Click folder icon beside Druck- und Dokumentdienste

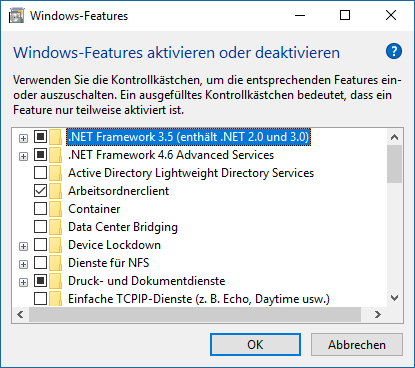pyautogui.click(x=55, y=281)
